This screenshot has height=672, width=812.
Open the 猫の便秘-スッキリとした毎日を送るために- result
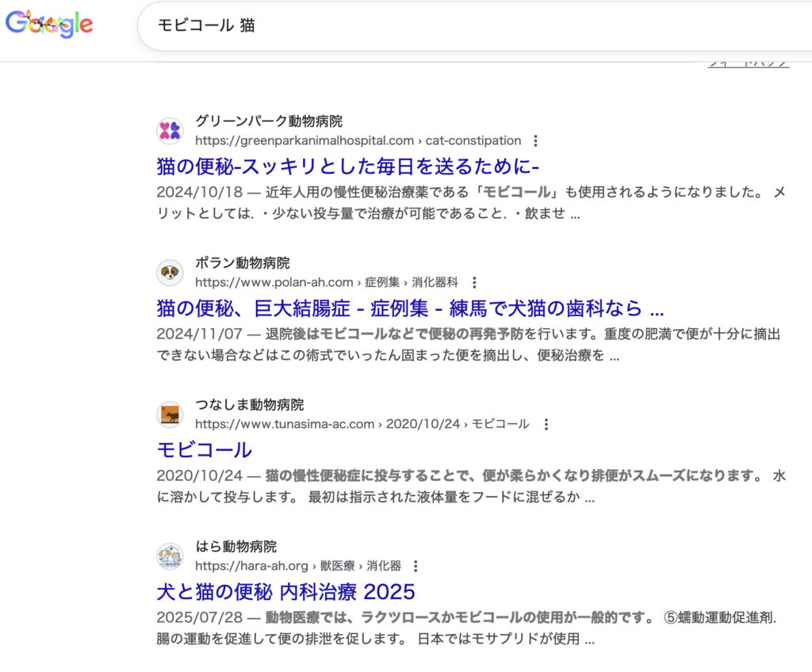pyautogui.click(x=347, y=166)
